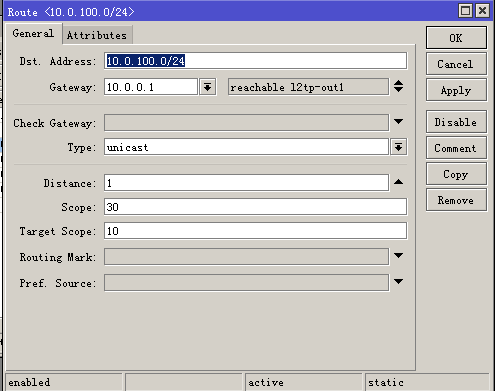Expand the Routing Mark field

point(398,256)
